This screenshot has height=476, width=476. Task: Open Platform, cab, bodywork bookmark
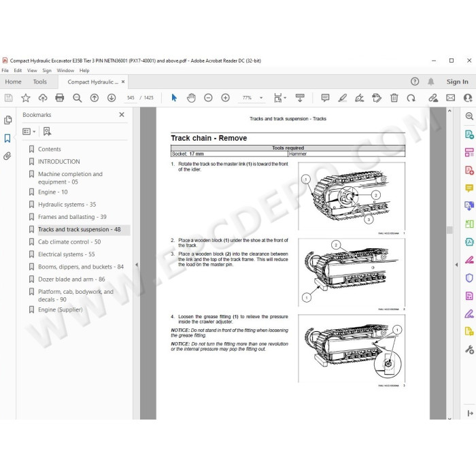(75, 295)
